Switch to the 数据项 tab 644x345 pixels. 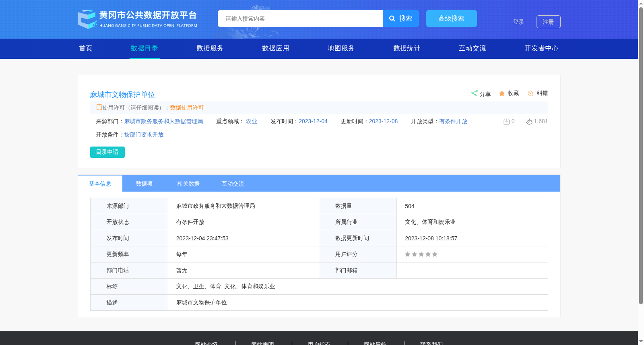(x=144, y=184)
